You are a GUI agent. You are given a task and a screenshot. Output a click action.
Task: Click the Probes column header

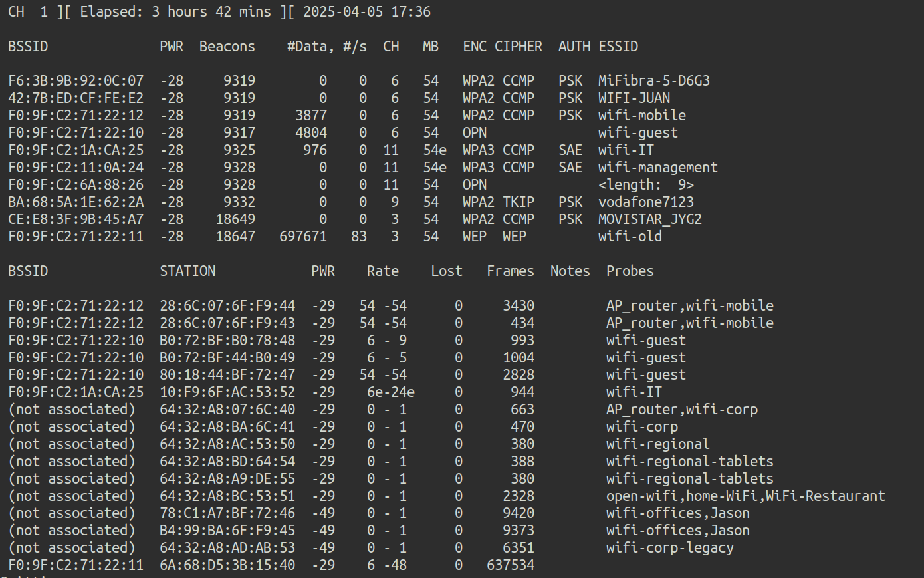[630, 271]
